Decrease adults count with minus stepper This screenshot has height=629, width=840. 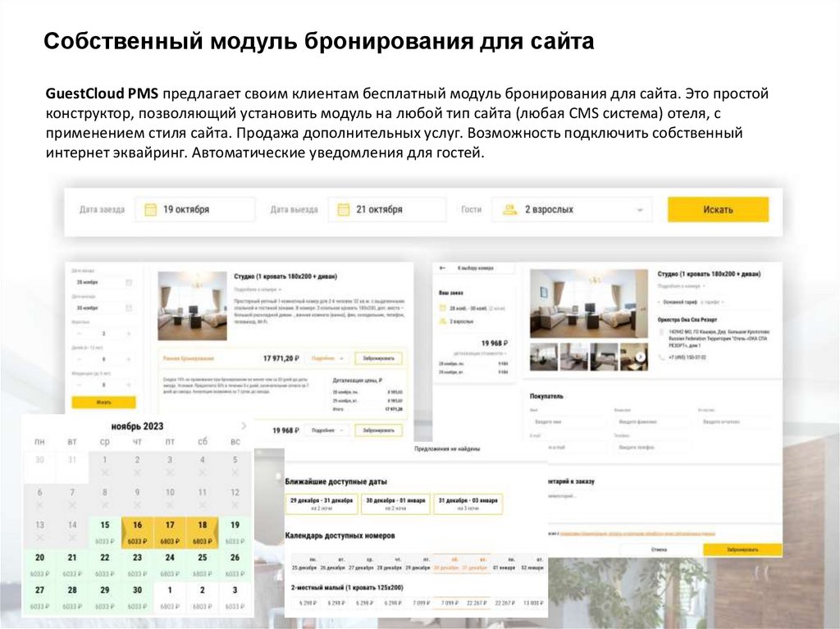[x=80, y=333]
